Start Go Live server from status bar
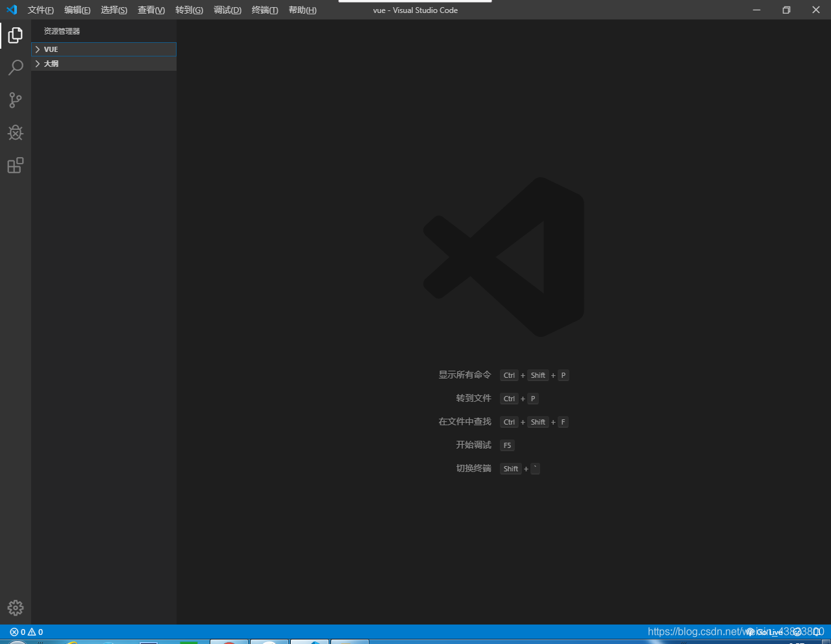This screenshot has width=831, height=644. click(x=765, y=632)
